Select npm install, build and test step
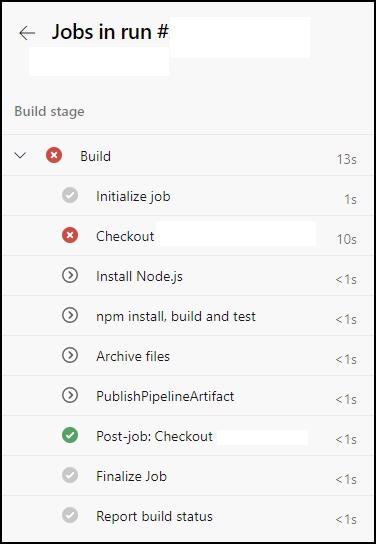376x544 pixels. point(188,315)
